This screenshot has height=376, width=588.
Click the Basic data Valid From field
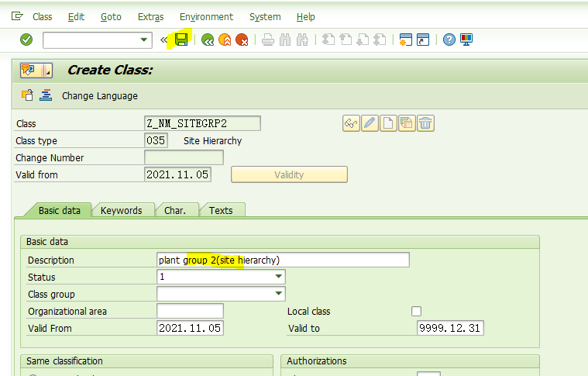[x=190, y=328]
